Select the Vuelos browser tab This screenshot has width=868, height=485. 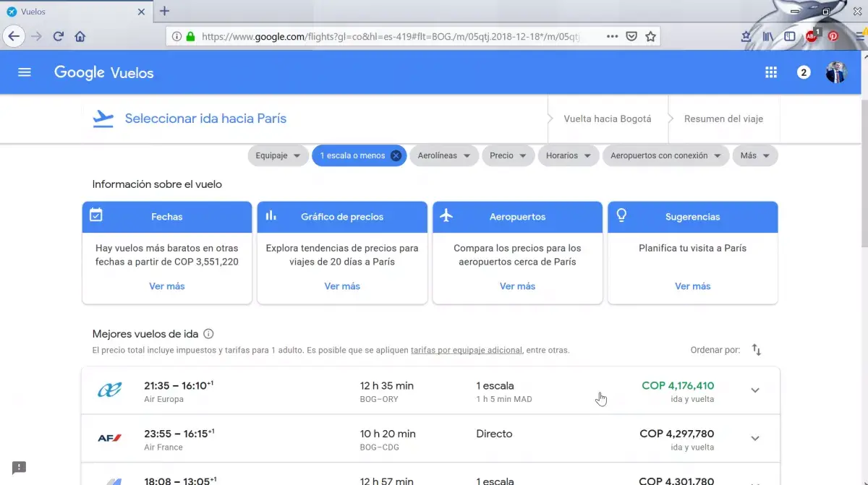[75, 12]
